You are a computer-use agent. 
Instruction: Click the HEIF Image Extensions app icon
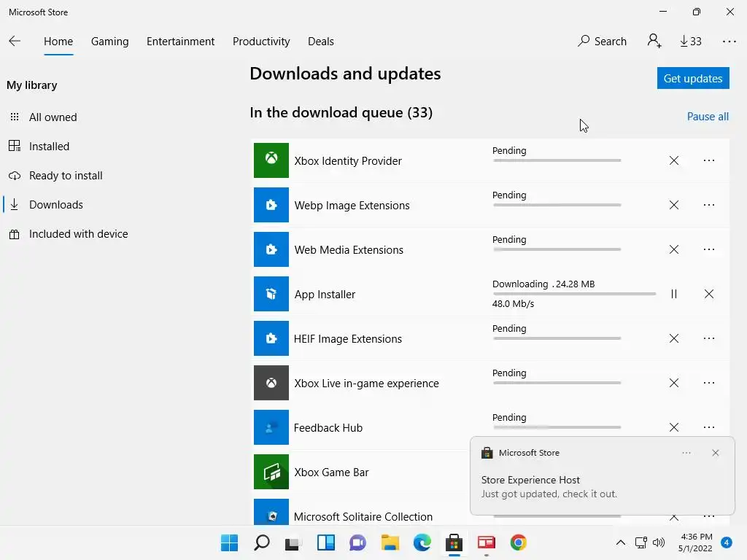point(271,338)
